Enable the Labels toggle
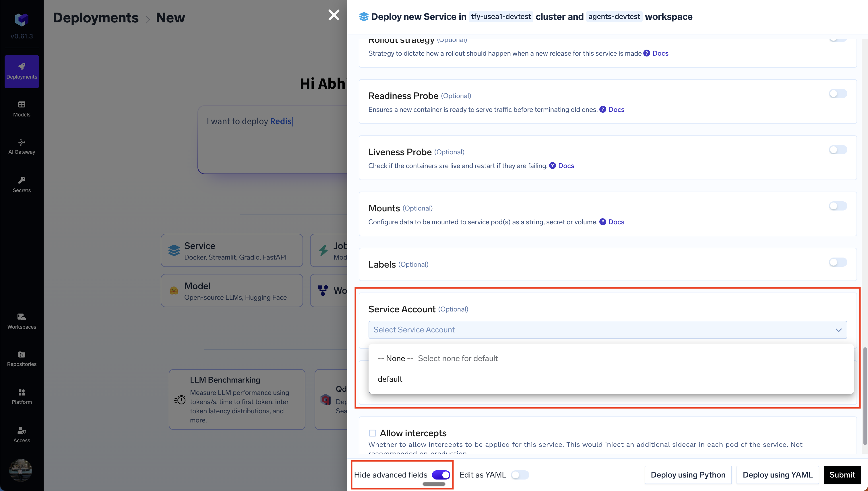 point(838,262)
